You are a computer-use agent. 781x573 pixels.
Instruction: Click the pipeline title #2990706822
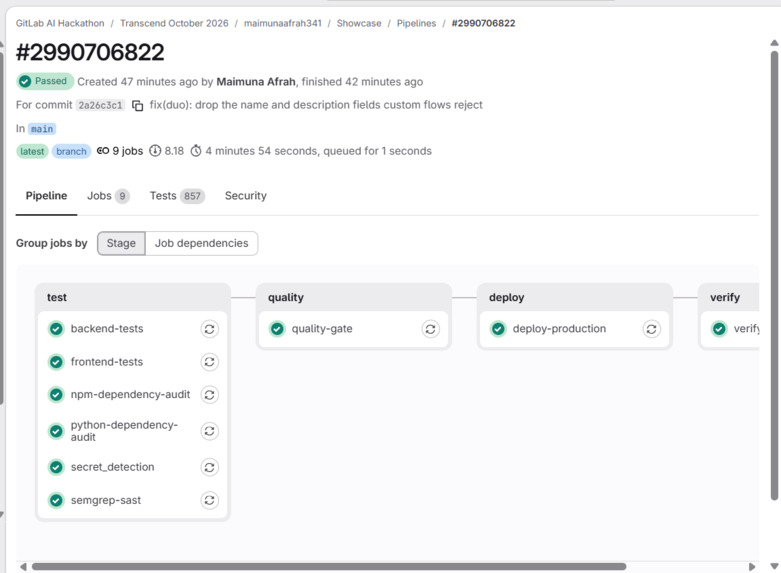pyautogui.click(x=90, y=52)
